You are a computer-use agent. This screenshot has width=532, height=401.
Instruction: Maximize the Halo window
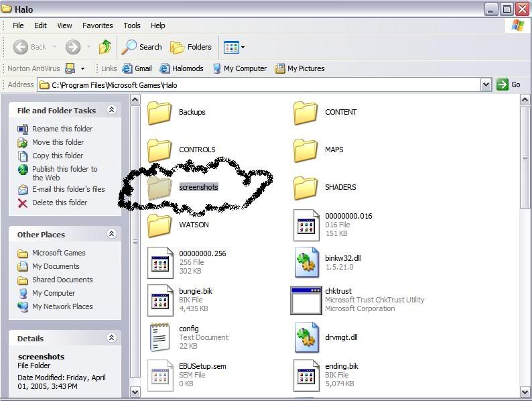[x=507, y=9]
